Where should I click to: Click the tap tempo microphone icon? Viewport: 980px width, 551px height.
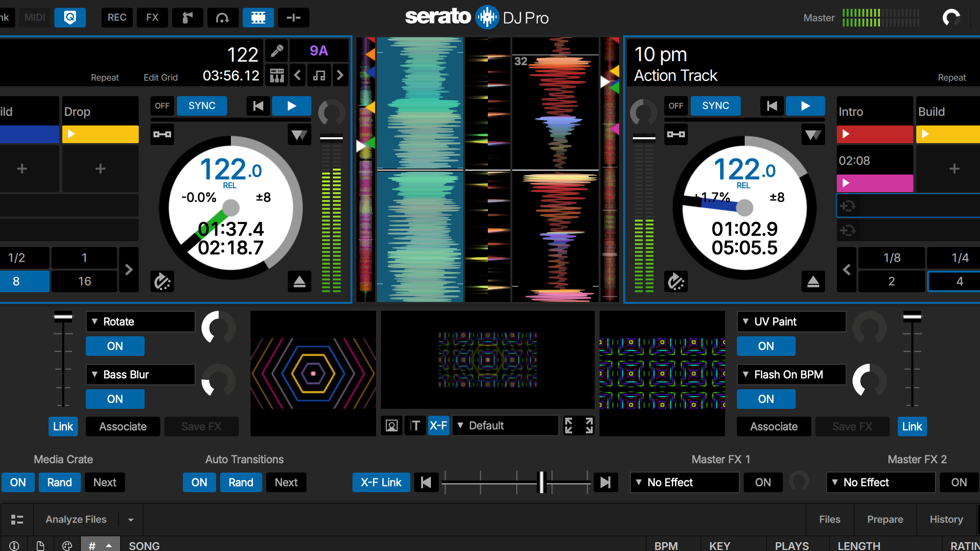tap(277, 50)
